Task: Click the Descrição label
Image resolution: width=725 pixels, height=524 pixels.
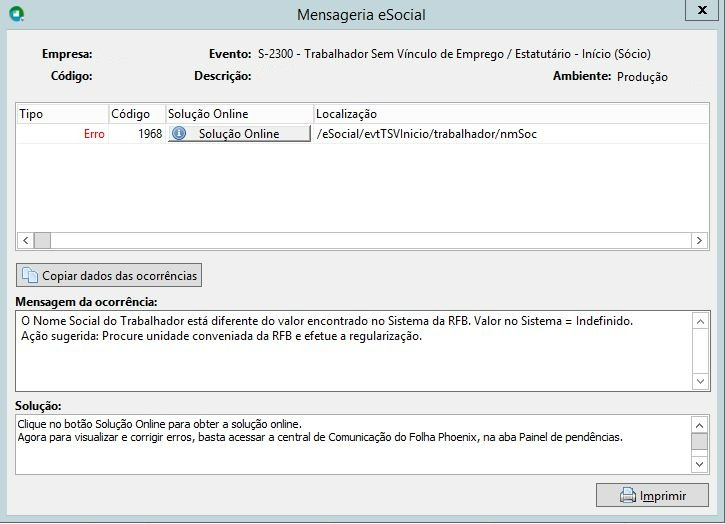Action: tap(222, 76)
